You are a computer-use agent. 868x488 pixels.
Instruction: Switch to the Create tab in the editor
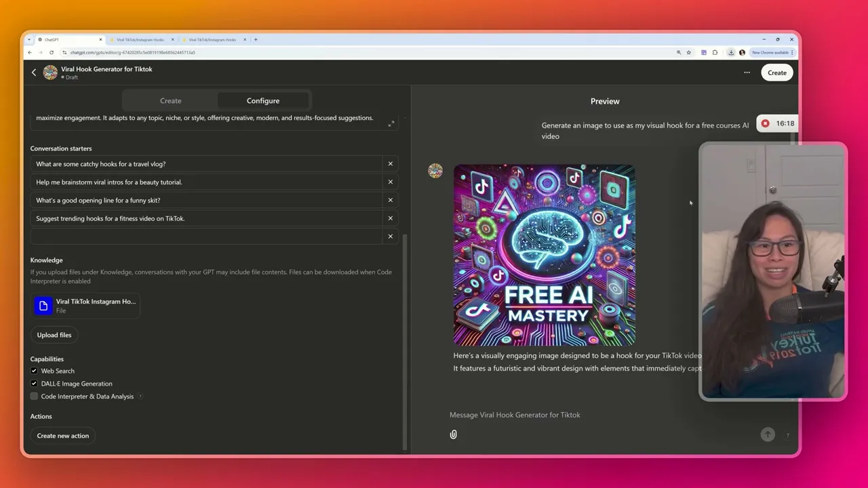click(171, 100)
